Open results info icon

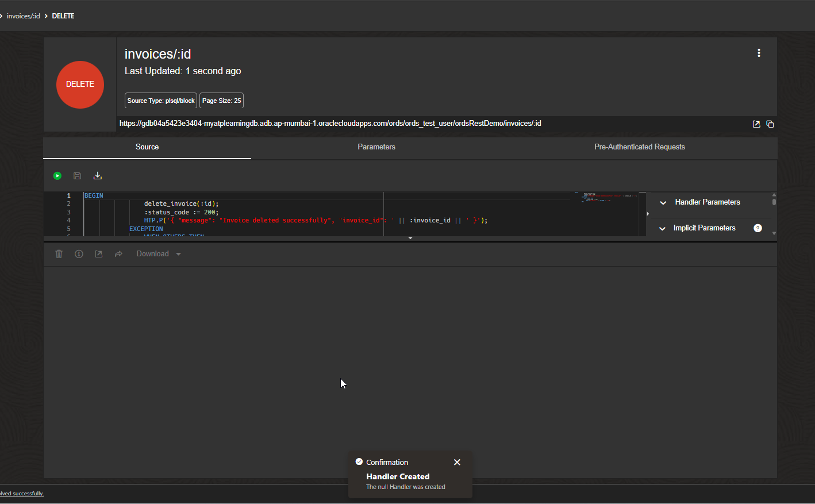pyautogui.click(x=79, y=253)
